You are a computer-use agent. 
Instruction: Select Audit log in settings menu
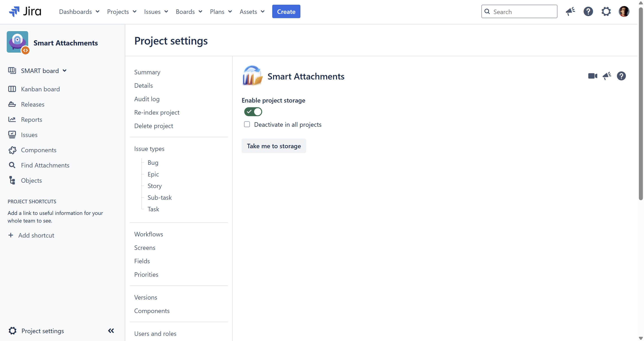(147, 99)
